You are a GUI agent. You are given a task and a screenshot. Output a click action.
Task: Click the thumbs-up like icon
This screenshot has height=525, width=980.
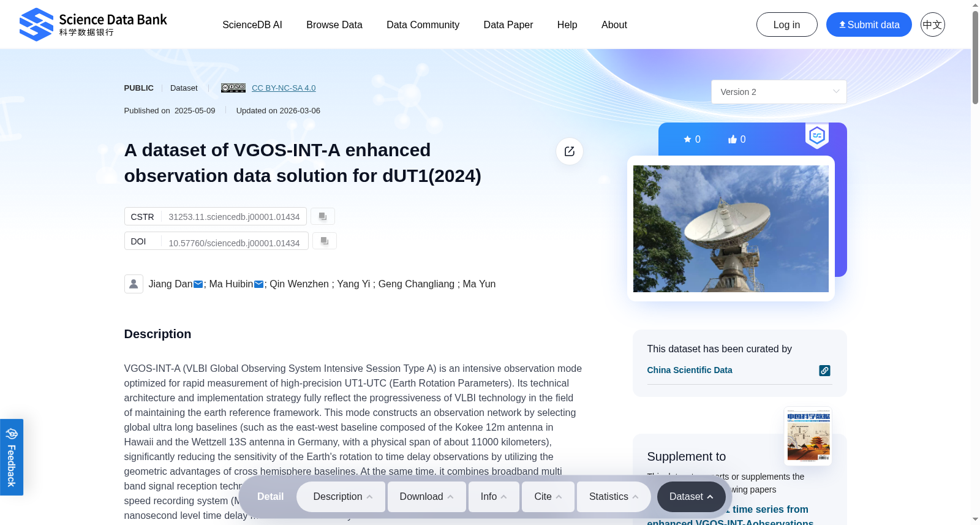(732, 139)
